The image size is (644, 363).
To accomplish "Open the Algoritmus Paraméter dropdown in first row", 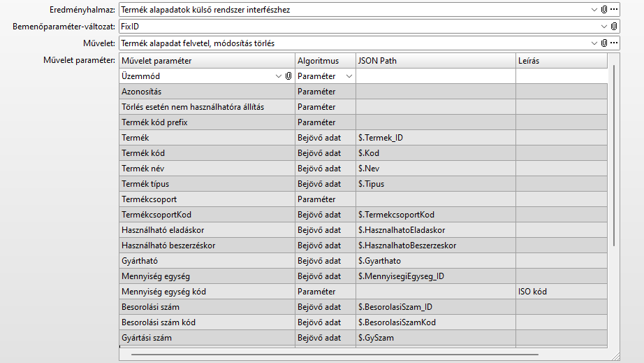I will 349,76.
